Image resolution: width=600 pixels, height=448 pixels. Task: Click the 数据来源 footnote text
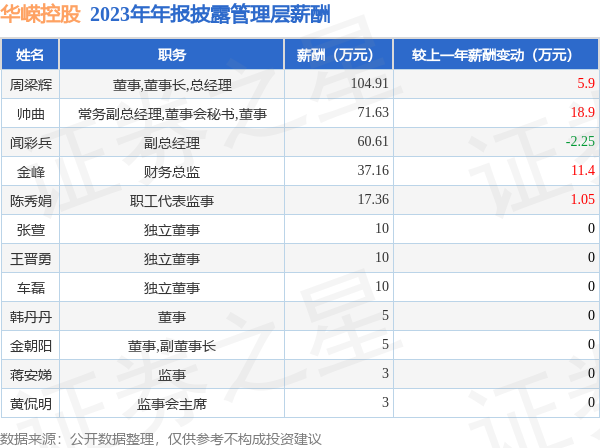coord(161,439)
